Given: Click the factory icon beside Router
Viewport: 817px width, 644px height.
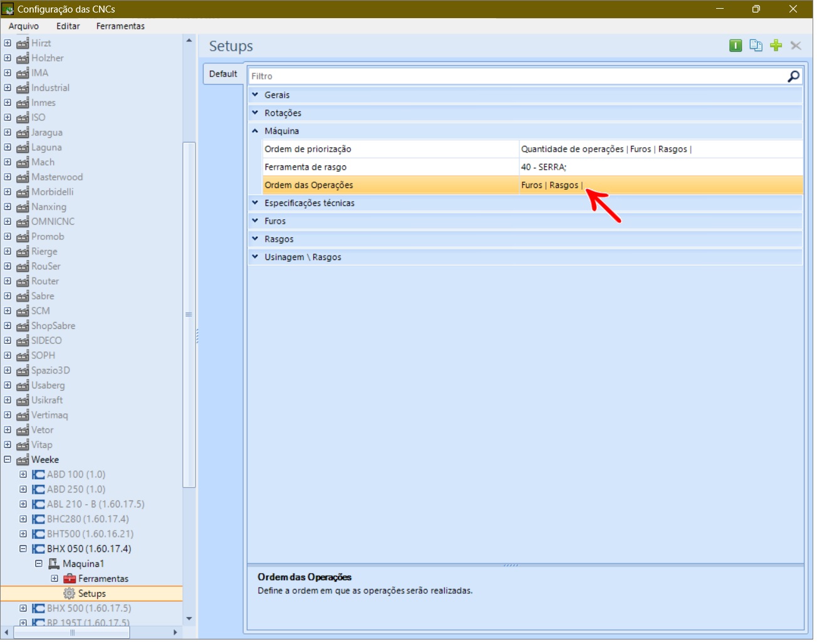Looking at the screenshot, I should (23, 282).
